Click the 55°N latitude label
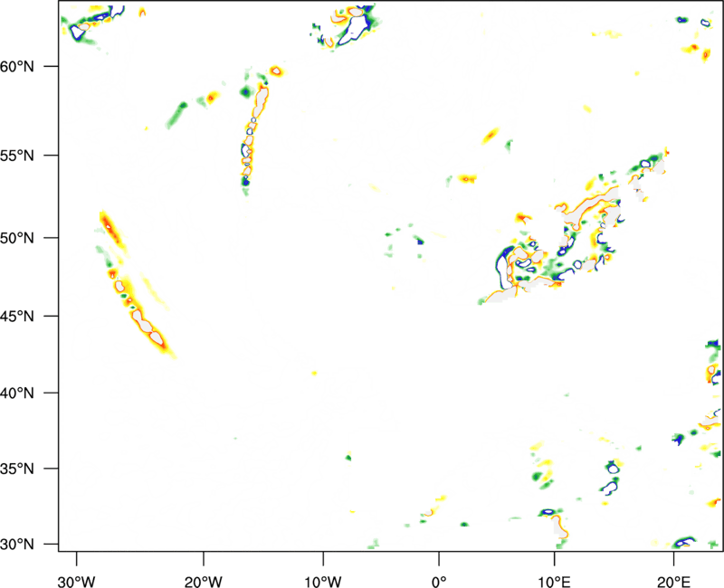 (x=17, y=156)
